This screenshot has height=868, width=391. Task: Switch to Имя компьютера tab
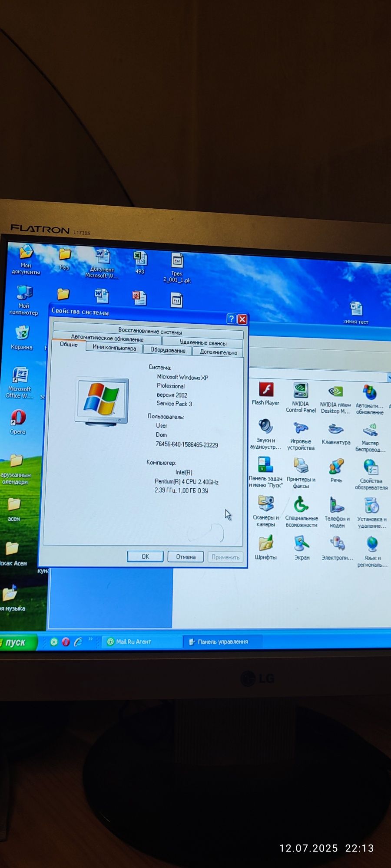[x=114, y=348]
